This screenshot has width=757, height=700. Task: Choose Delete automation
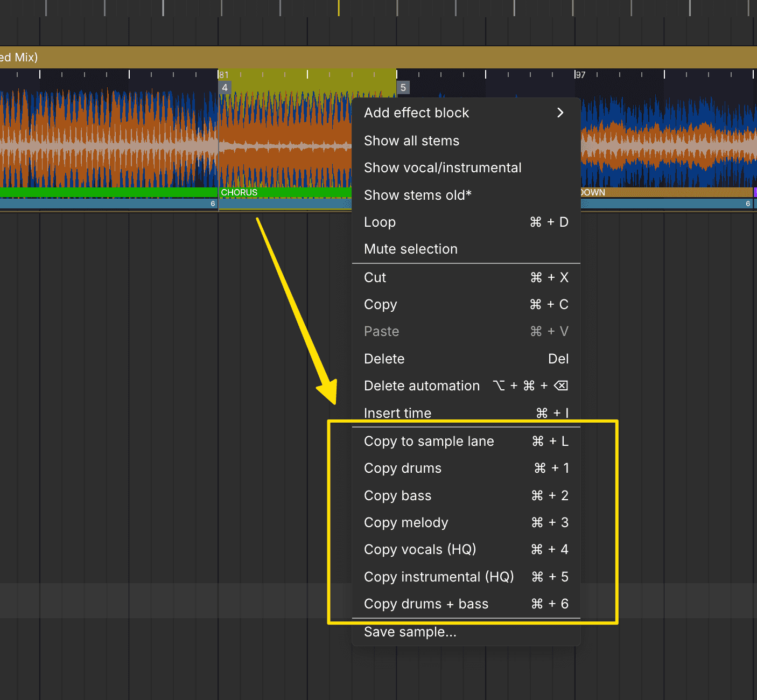point(422,386)
